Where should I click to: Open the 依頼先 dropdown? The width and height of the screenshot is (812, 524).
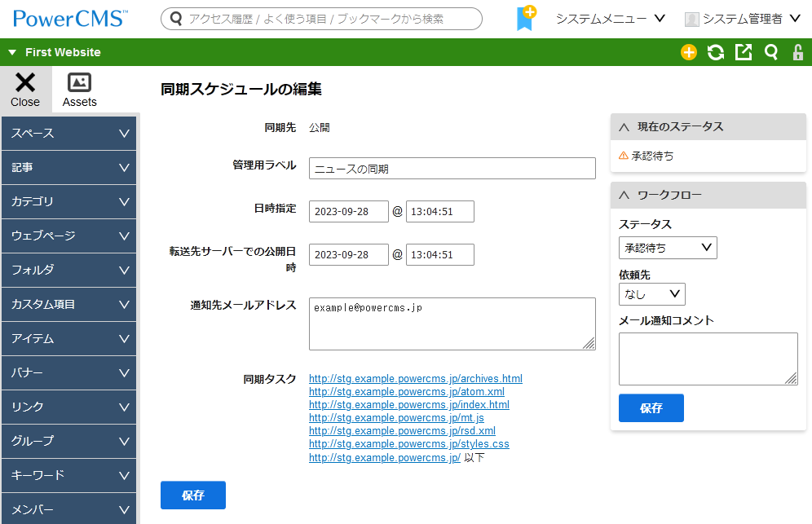(x=651, y=294)
